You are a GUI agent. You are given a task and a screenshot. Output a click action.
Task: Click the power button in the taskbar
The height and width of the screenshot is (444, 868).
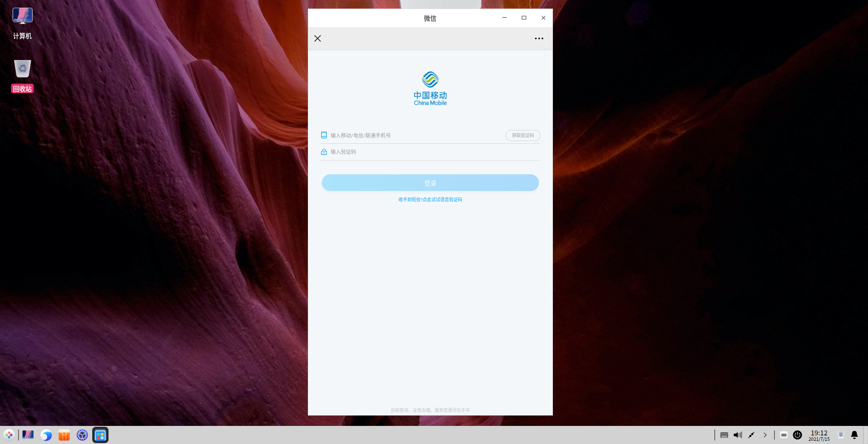pos(797,435)
